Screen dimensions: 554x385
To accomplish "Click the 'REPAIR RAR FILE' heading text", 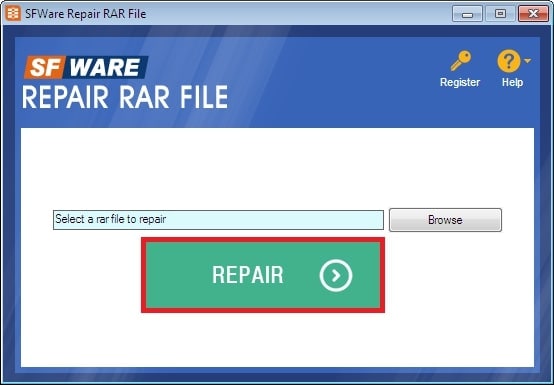I will pos(125,97).
